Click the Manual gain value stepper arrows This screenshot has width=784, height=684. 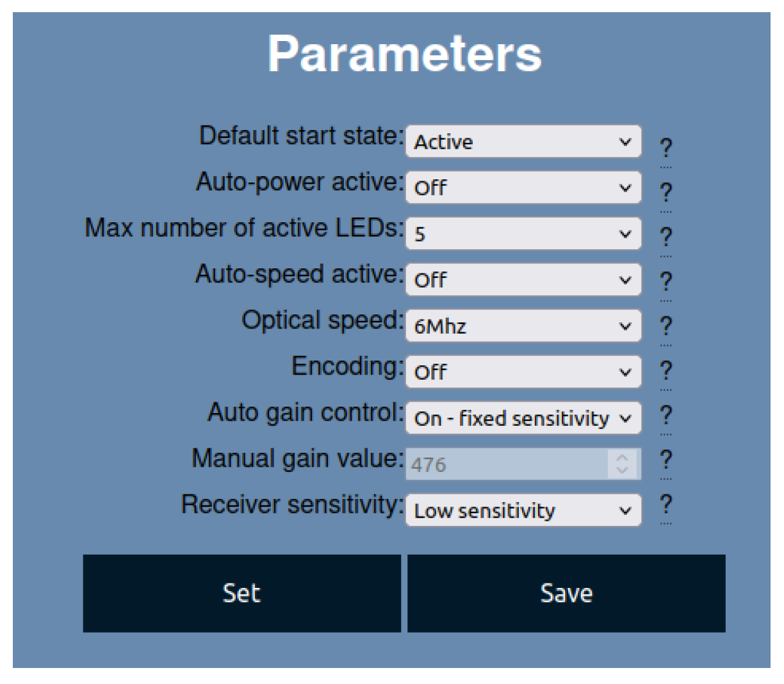pos(622,464)
